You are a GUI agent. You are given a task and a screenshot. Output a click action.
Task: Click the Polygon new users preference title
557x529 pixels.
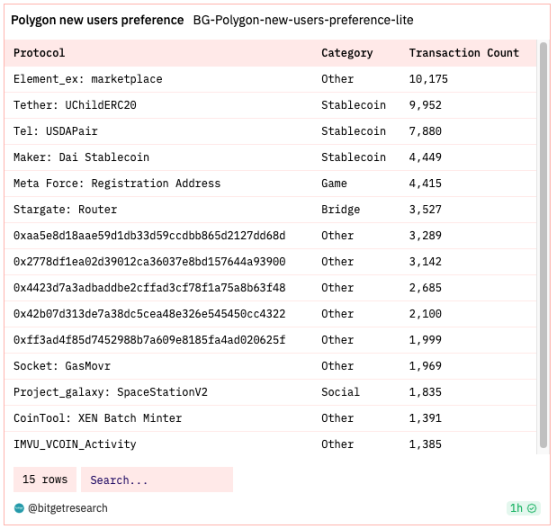pos(97,20)
